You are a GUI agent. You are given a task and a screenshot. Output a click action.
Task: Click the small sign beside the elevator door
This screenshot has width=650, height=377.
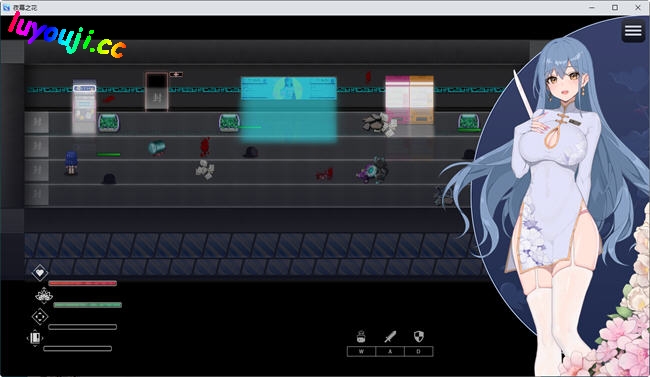coord(176,74)
